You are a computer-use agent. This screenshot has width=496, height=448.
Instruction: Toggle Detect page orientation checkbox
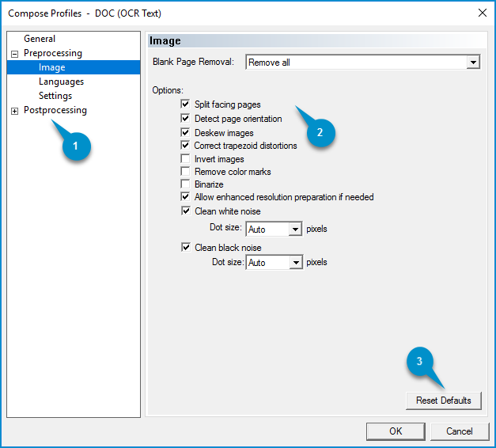[x=185, y=118]
